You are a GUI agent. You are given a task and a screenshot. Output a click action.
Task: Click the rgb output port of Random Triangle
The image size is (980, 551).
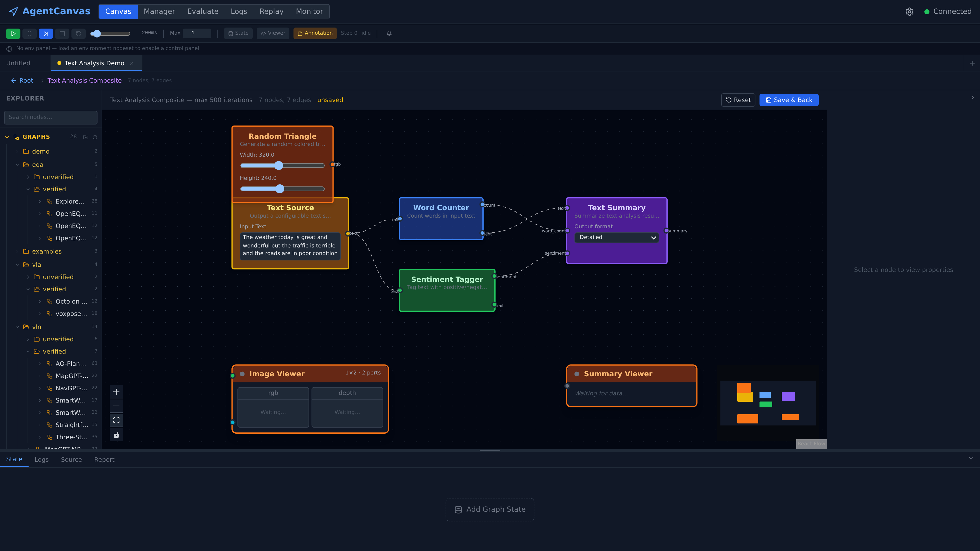[333, 164]
